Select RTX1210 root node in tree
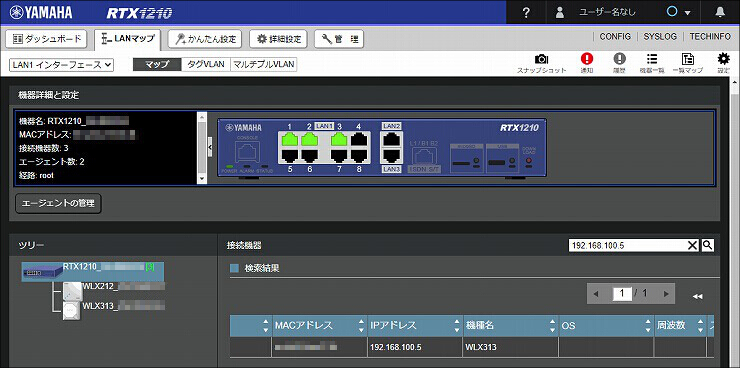The height and width of the screenshot is (368, 740). 92,272
